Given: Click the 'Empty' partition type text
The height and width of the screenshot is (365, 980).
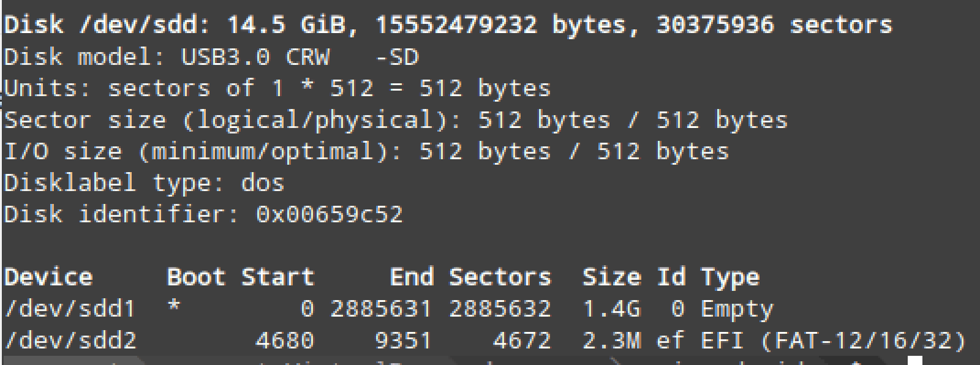Looking at the screenshot, I should click(x=737, y=309).
